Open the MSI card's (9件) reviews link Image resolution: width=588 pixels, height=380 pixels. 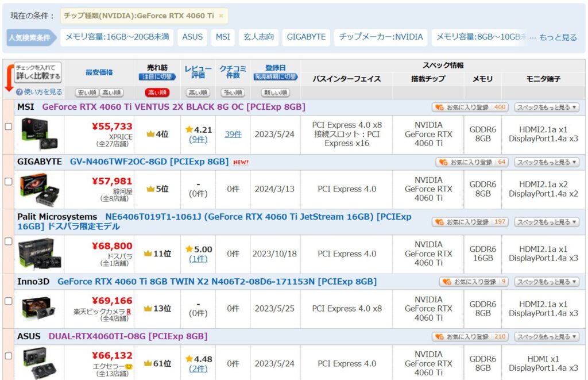point(198,139)
